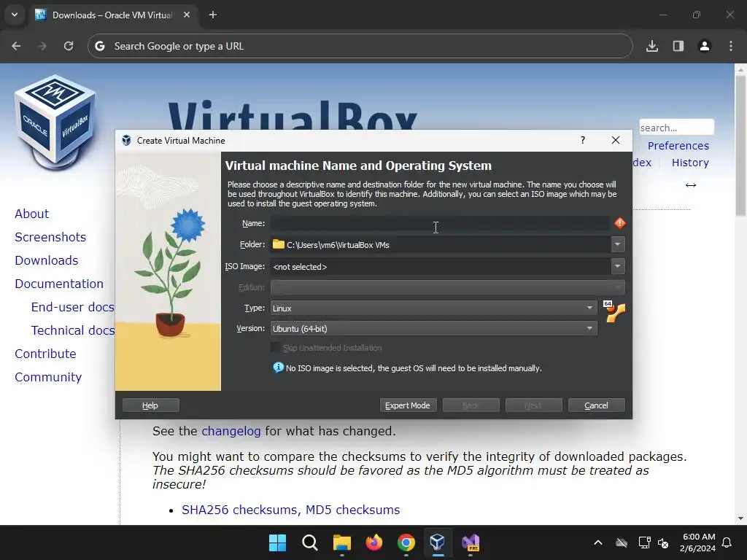Image resolution: width=747 pixels, height=560 pixels.
Task: Open Contribute in website sidebar
Action: pos(46,354)
